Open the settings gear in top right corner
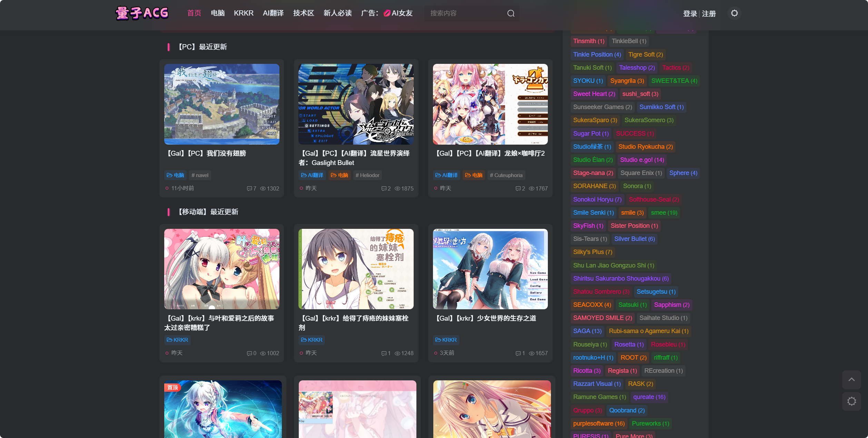The width and height of the screenshot is (868, 438). click(x=735, y=13)
